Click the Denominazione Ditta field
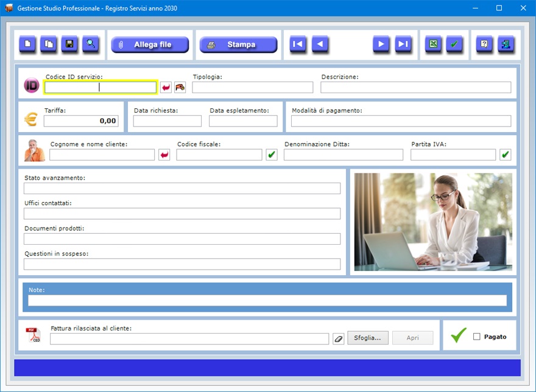The width and height of the screenshot is (536, 392). (x=343, y=155)
